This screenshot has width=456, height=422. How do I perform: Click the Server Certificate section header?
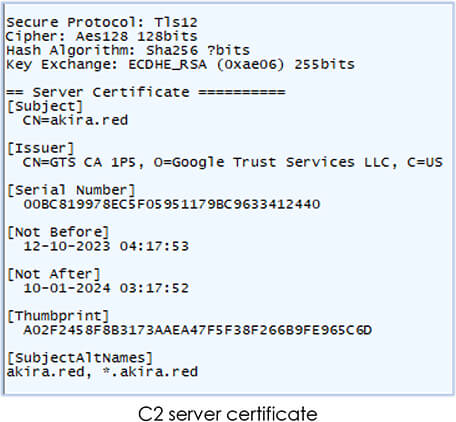point(146,92)
